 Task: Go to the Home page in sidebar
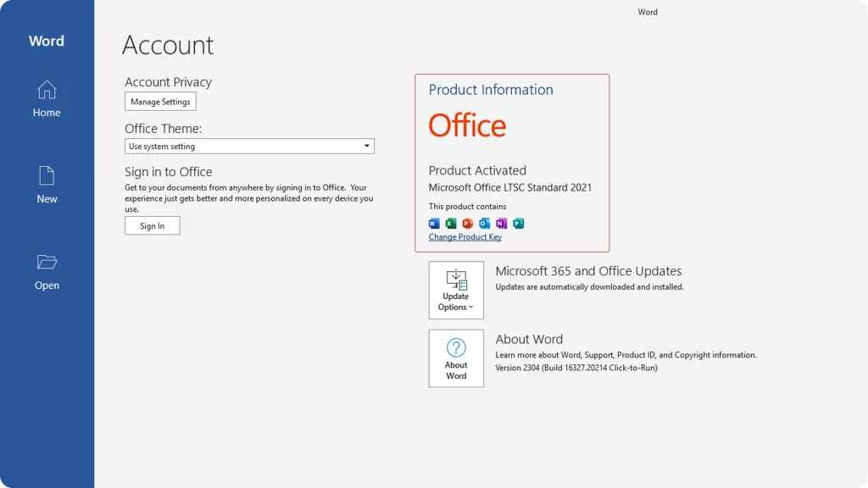47,99
